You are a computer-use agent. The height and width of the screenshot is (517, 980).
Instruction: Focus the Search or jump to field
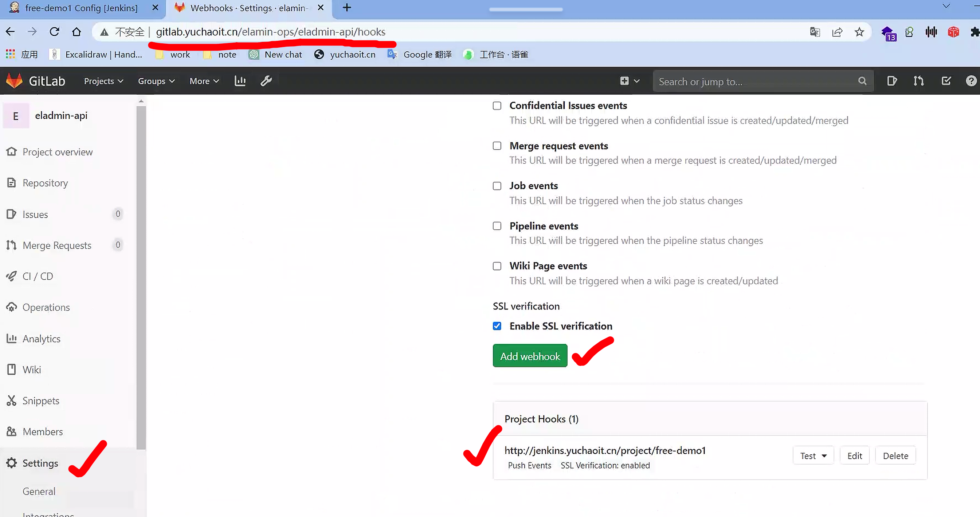757,81
